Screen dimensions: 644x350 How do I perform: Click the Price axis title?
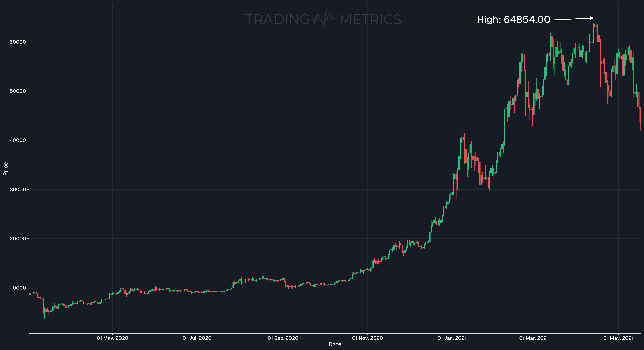click(5, 169)
